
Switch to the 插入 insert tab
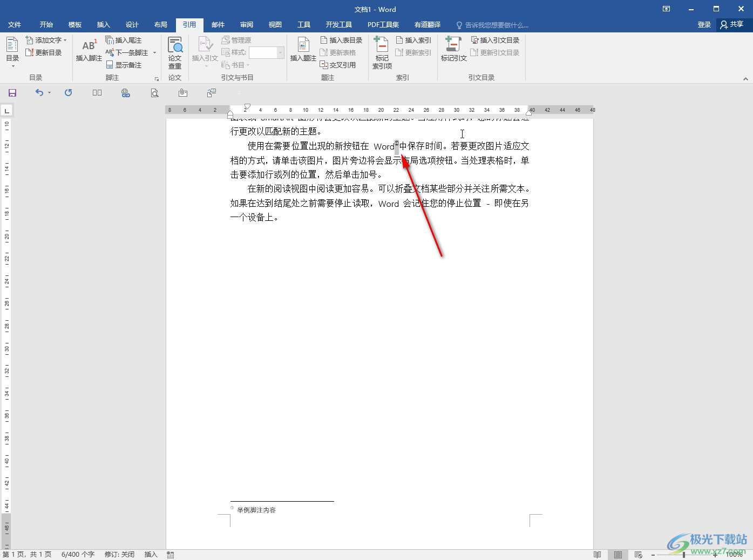pos(104,25)
